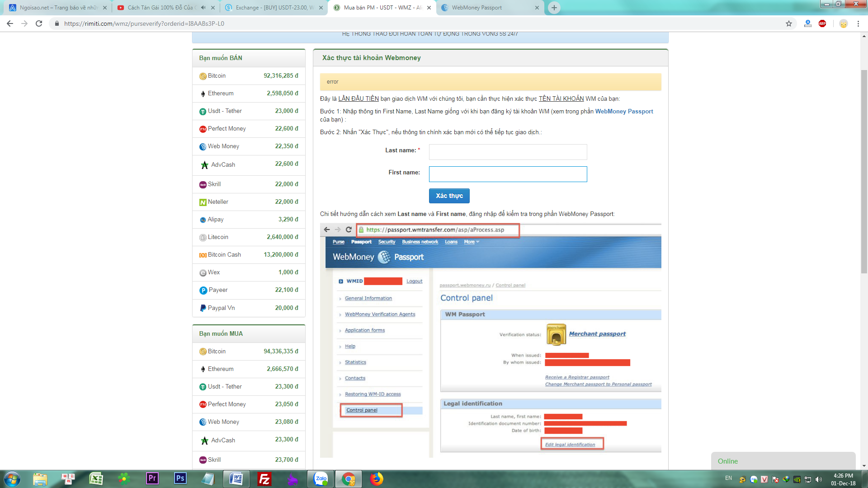This screenshot has height=488, width=868.
Task: Mute the YouTube tab via speaker icon
Action: [x=203, y=8]
